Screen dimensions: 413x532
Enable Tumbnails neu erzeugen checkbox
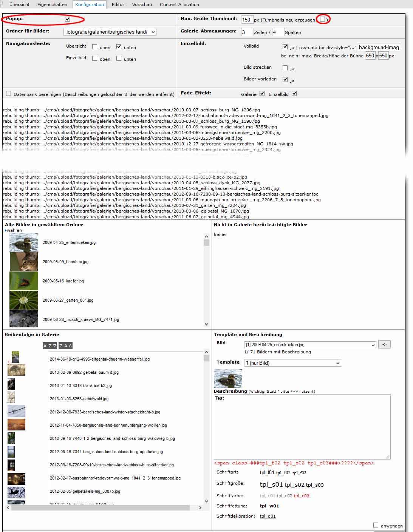click(322, 19)
